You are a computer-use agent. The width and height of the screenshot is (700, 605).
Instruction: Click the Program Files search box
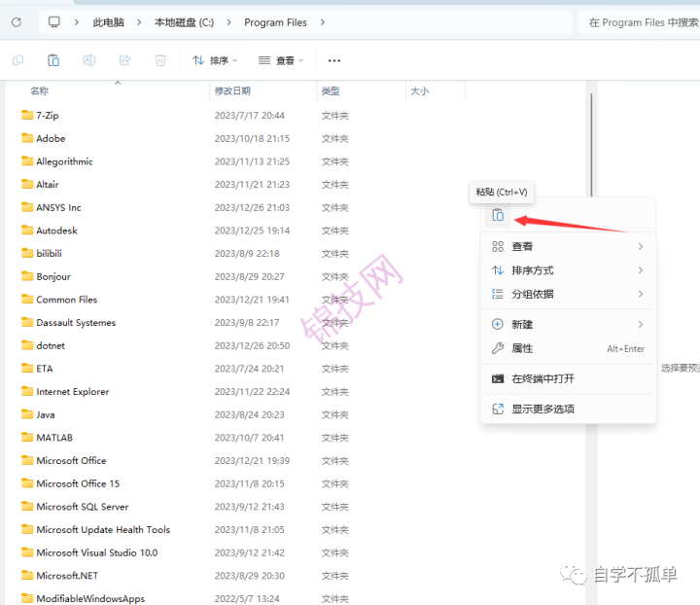tap(640, 22)
